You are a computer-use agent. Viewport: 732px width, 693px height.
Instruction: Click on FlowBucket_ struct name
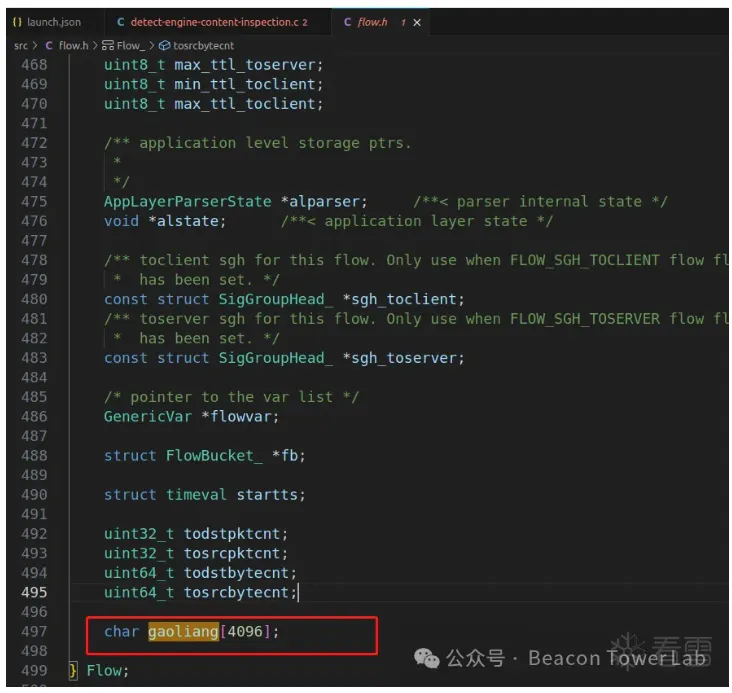tap(214, 455)
